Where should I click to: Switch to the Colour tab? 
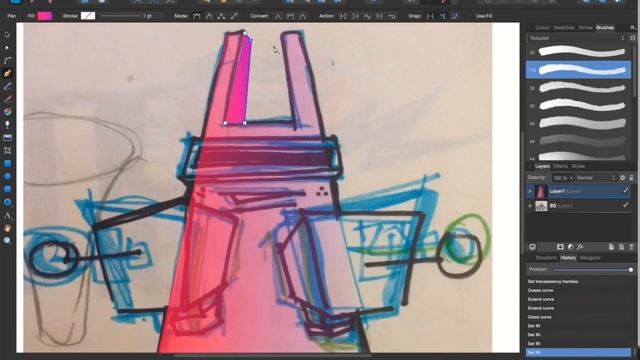(x=542, y=27)
